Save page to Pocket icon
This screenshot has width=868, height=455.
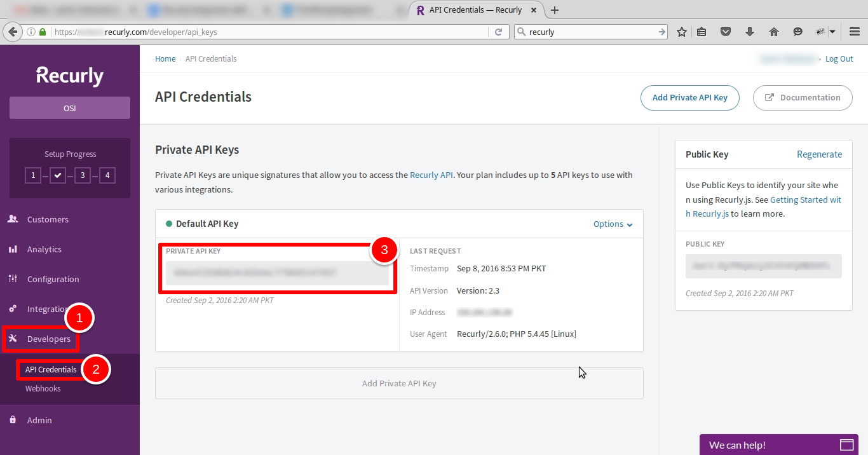726,32
